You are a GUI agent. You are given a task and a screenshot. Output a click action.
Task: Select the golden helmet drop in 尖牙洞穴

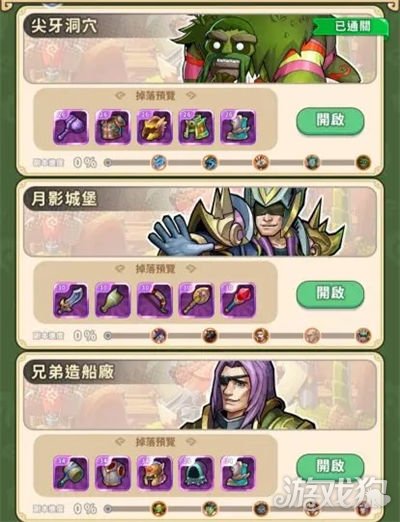coord(154,127)
